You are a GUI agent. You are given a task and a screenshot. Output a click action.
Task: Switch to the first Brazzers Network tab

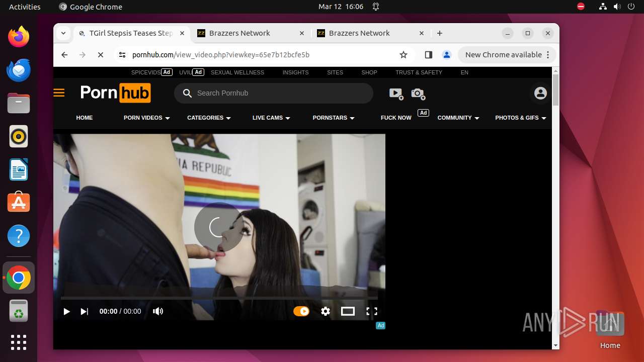coord(251,33)
